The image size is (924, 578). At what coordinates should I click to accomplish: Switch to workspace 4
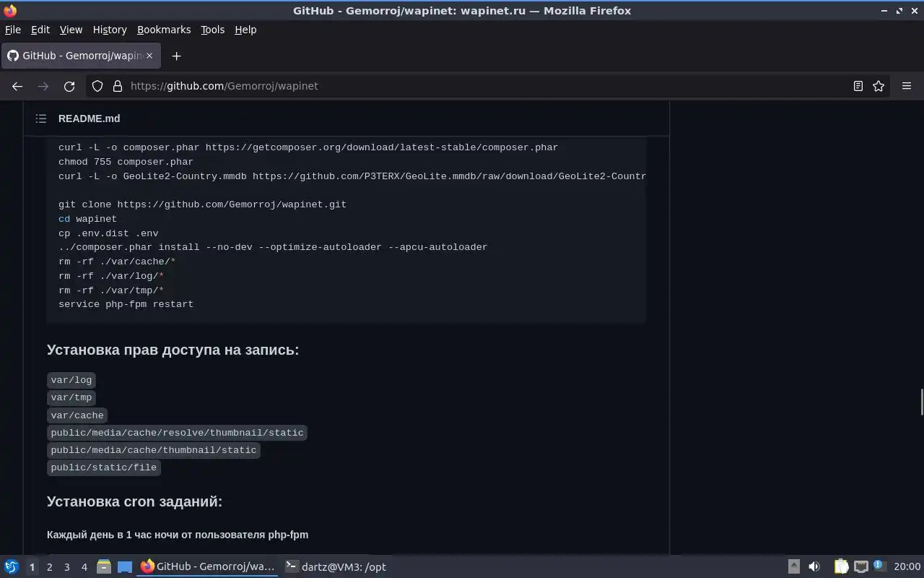pyautogui.click(x=84, y=567)
